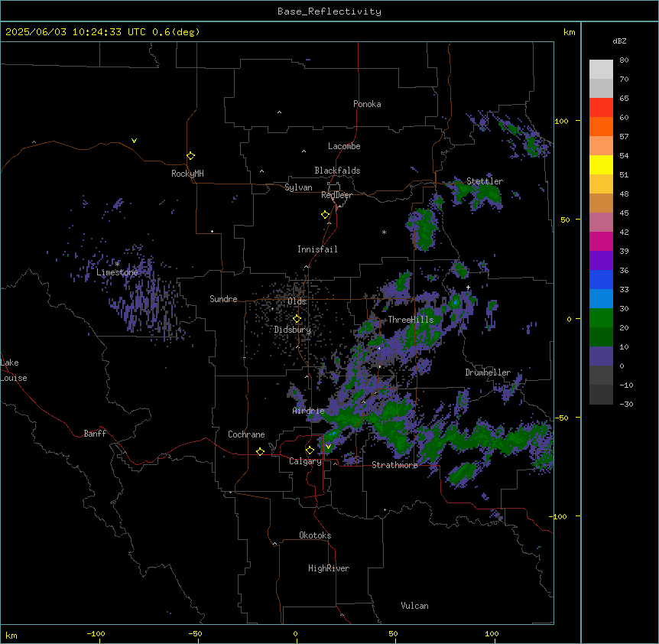Select the Strathmore city label
This screenshot has height=644, width=659.
pos(394,465)
